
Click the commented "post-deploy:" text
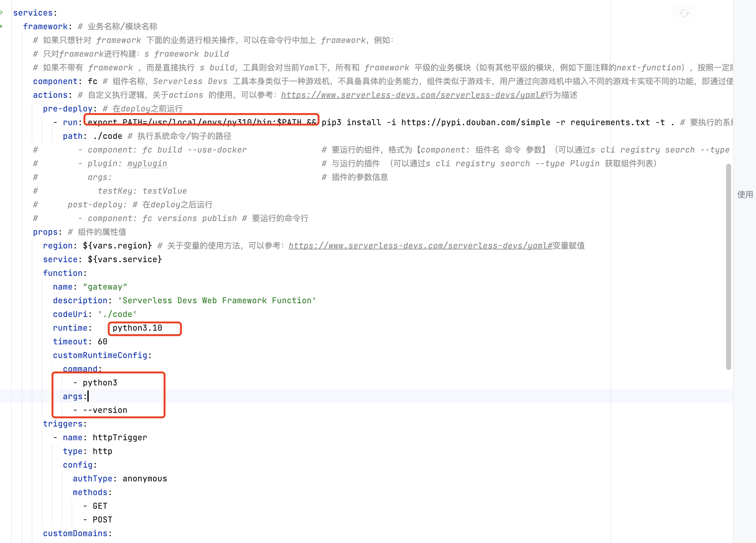pos(97,205)
